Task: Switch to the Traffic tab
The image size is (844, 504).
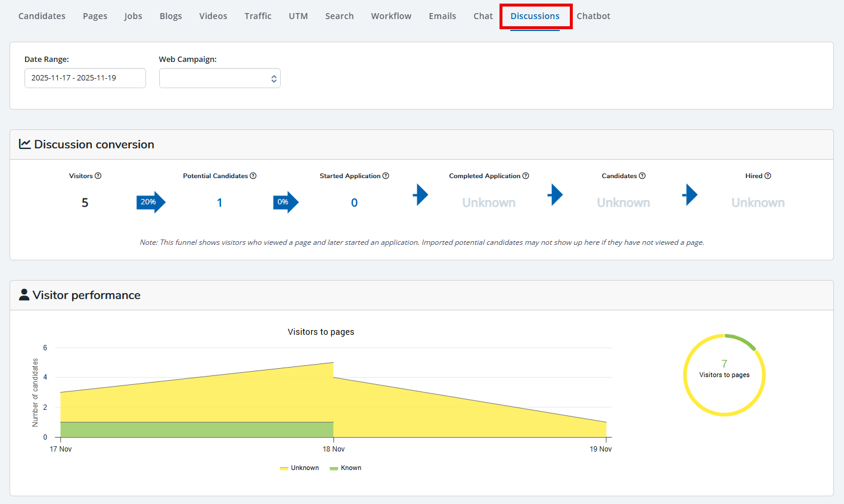Action: 257,16
